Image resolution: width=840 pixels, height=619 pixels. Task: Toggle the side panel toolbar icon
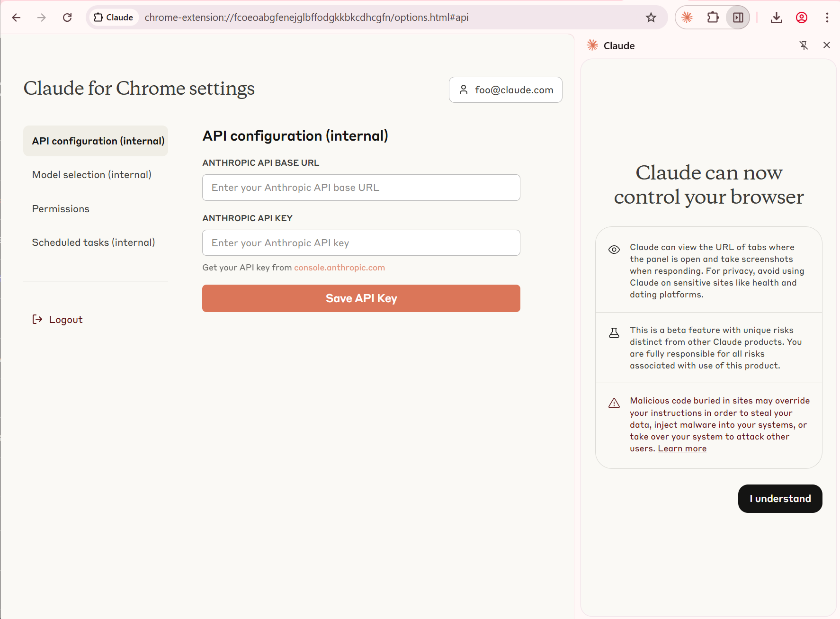tap(738, 18)
